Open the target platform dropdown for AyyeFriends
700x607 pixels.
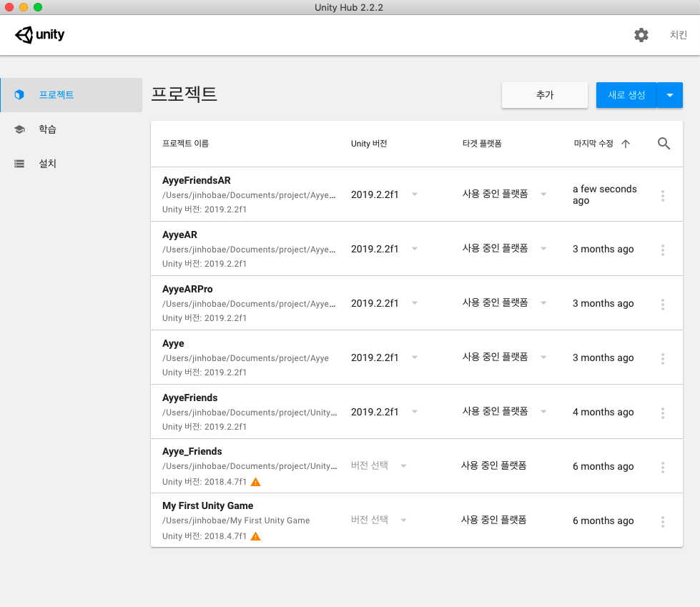click(505, 412)
